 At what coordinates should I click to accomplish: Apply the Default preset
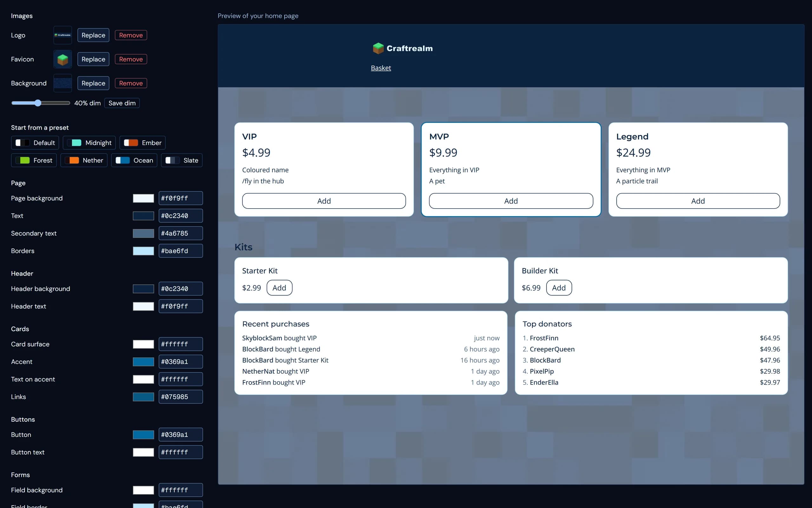[x=35, y=143]
